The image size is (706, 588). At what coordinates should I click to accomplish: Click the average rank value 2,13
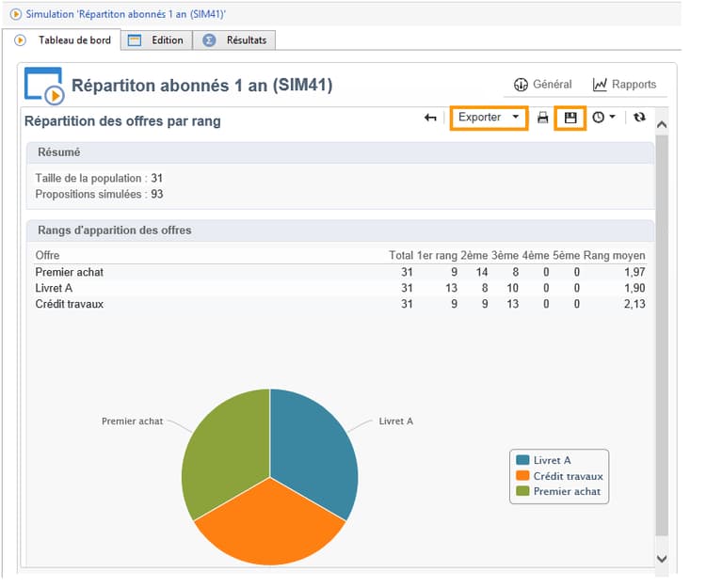click(x=634, y=304)
